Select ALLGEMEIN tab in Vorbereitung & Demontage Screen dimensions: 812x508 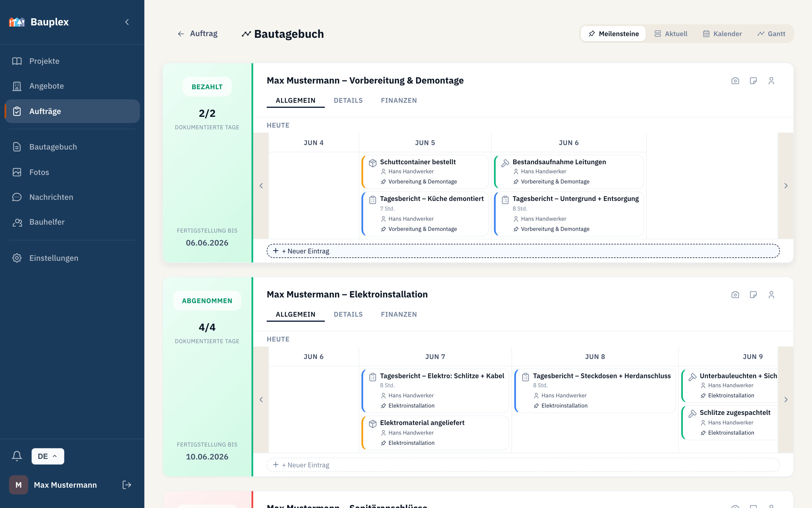click(295, 100)
